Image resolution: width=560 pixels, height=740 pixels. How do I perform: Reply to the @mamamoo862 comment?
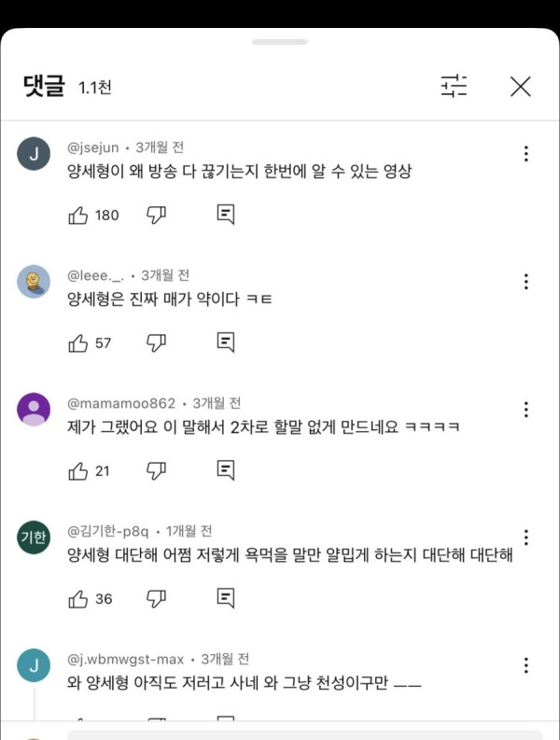coord(225,470)
